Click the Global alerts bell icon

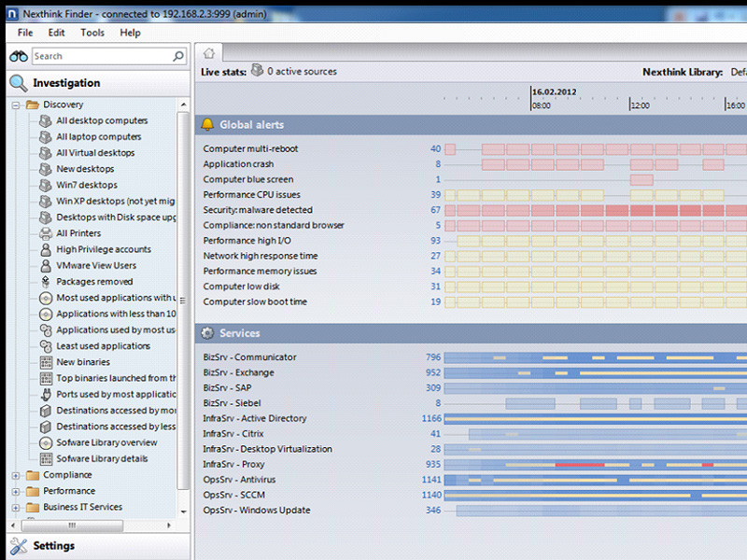click(x=207, y=125)
